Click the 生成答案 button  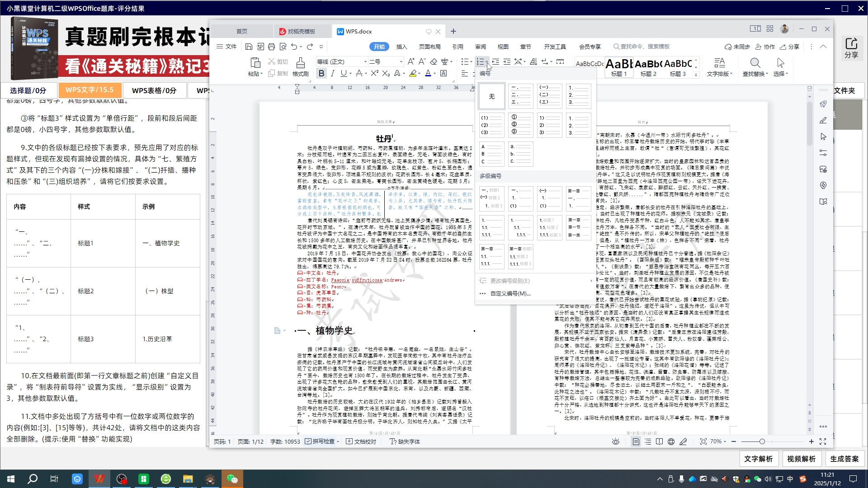pyautogui.click(x=844, y=459)
